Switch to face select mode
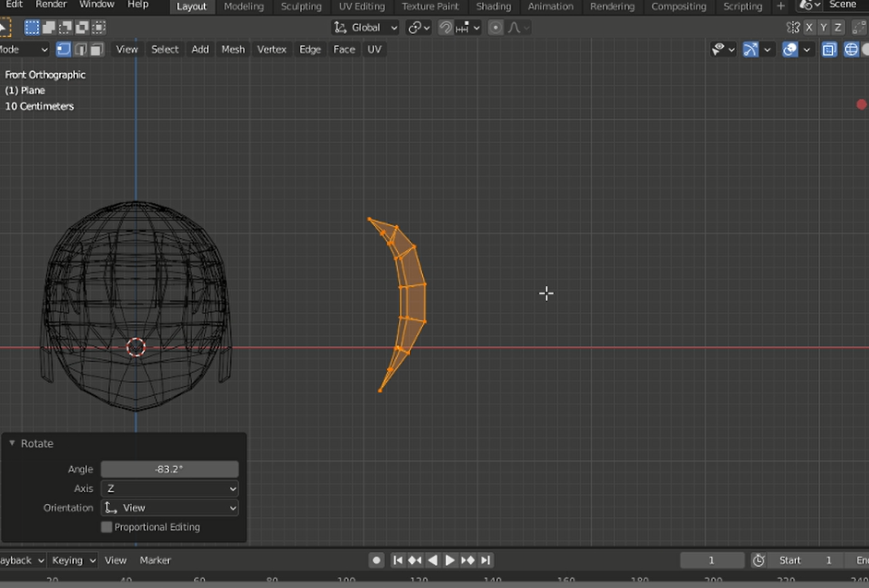The height and width of the screenshot is (588, 869). (x=97, y=49)
